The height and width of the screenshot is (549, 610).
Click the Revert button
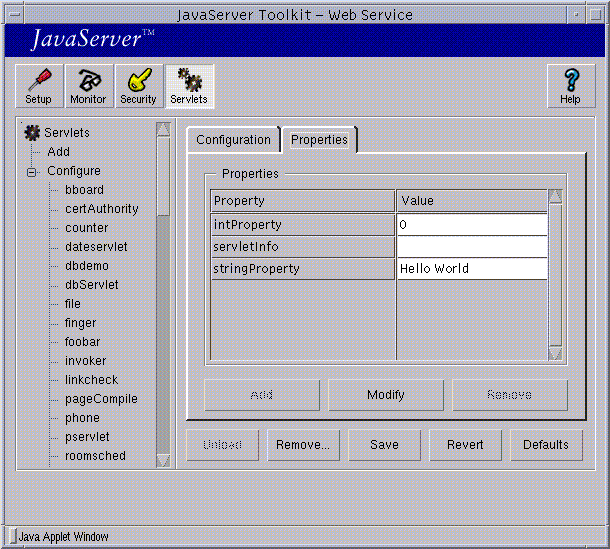[x=465, y=445]
